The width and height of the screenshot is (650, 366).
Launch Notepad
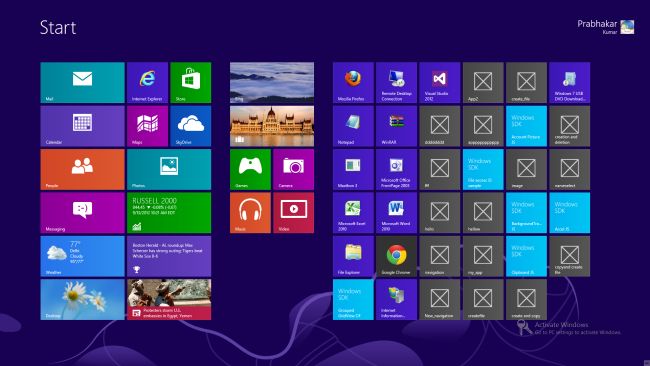[x=353, y=126]
